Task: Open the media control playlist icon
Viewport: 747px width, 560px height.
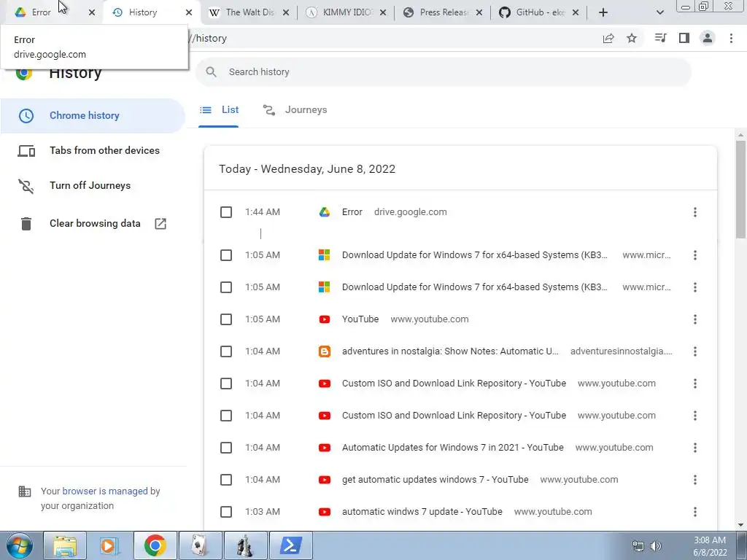Action: pyautogui.click(x=660, y=38)
